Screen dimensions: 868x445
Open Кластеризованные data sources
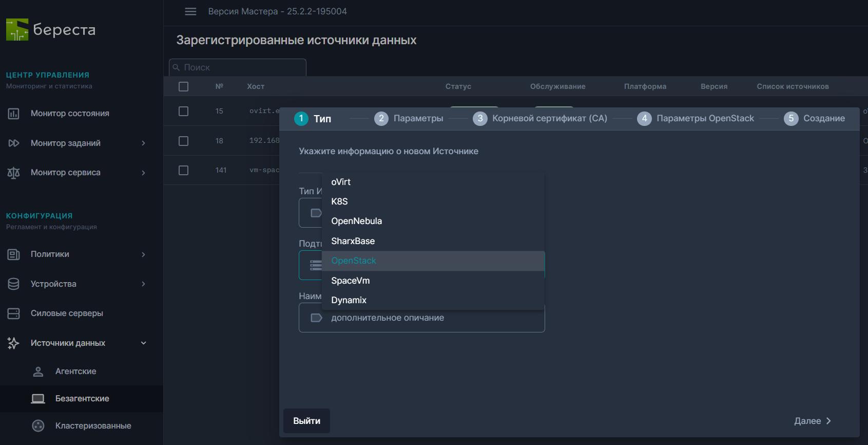93,426
